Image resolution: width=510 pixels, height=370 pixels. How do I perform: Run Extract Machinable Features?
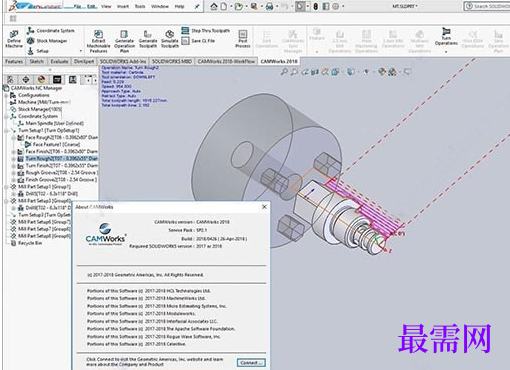tap(98, 41)
